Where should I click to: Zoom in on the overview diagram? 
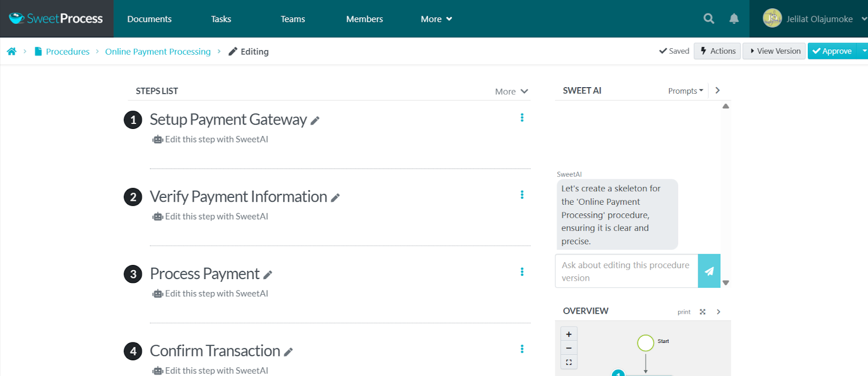tap(569, 334)
